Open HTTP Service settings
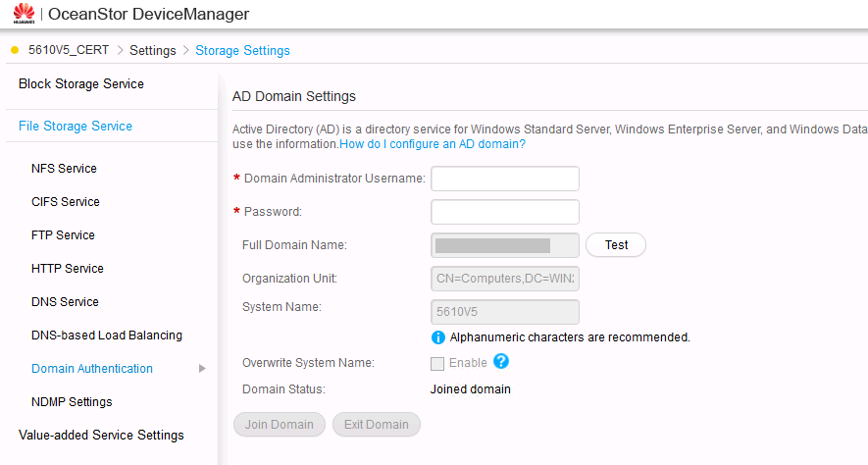868x465 pixels. pyautogui.click(x=68, y=269)
